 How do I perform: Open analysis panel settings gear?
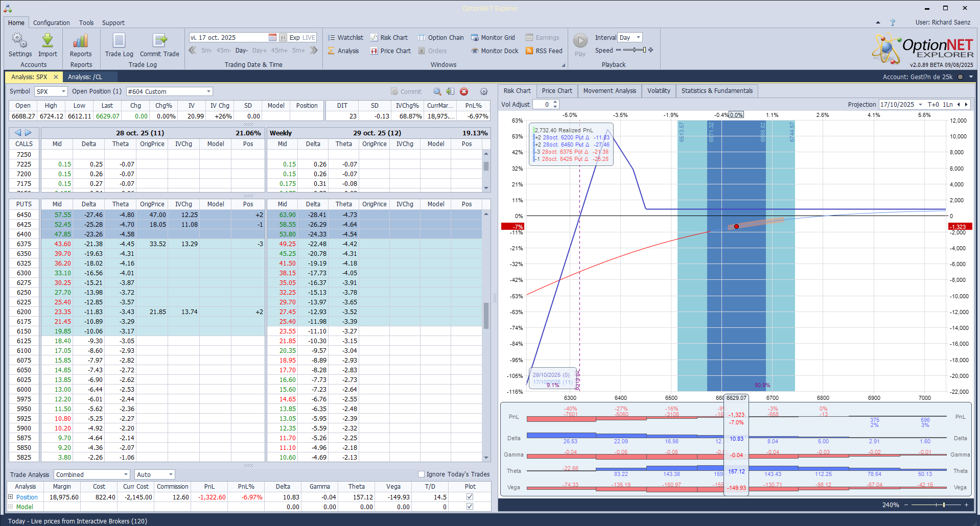click(x=484, y=91)
